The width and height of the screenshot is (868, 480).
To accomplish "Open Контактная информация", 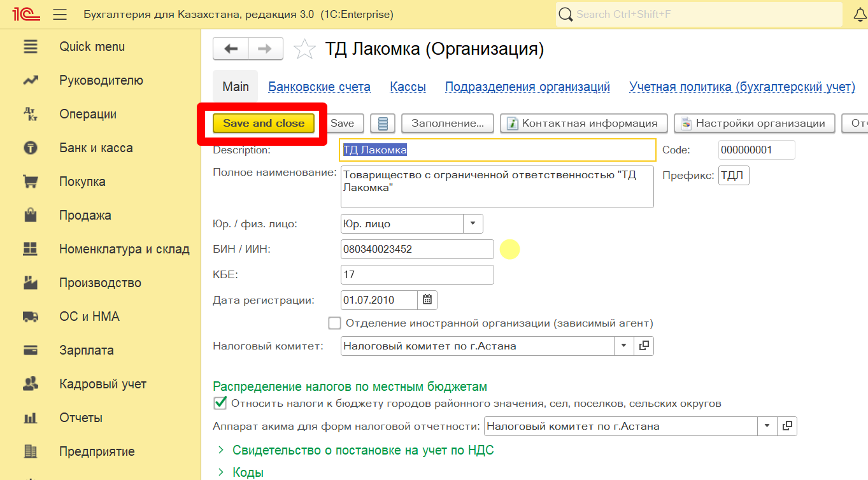I will [583, 124].
